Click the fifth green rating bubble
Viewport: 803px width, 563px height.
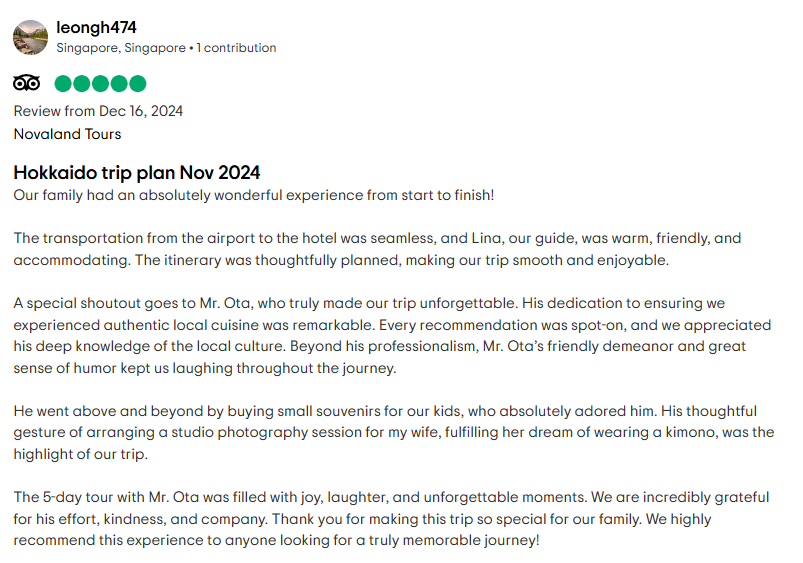point(138,84)
